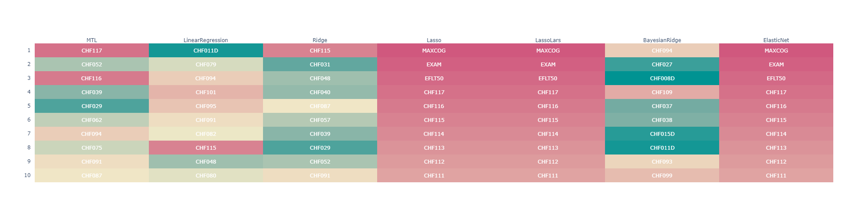
Task: Click the CHF117 cell in MTL column
Action: pyautogui.click(x=92, y=50)
